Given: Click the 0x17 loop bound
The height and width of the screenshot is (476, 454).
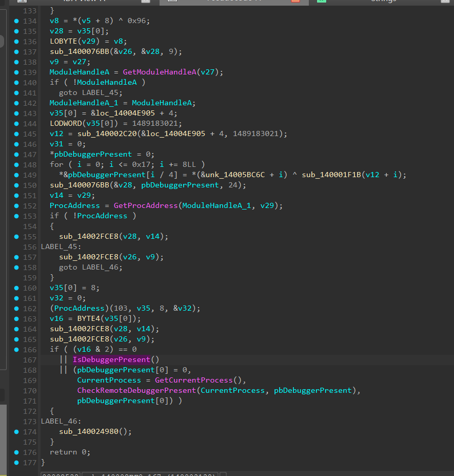Looking at the screenshot, I should click(x=141, y=165).
